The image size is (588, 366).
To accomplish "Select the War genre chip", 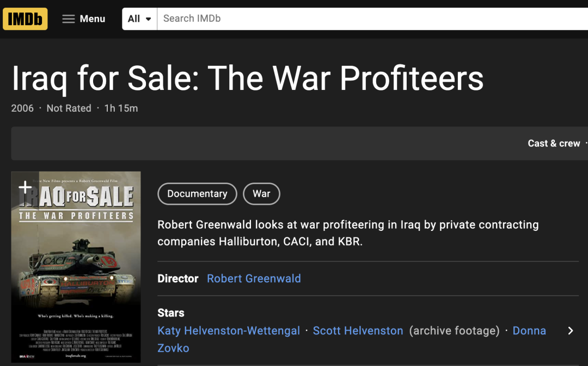I will 261,194.
